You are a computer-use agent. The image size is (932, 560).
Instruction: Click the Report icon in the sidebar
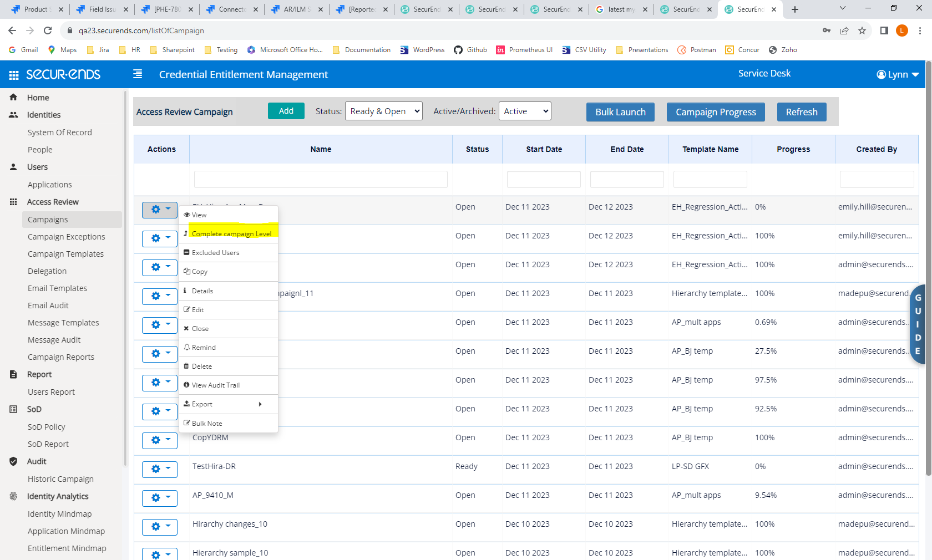(13, 374)
